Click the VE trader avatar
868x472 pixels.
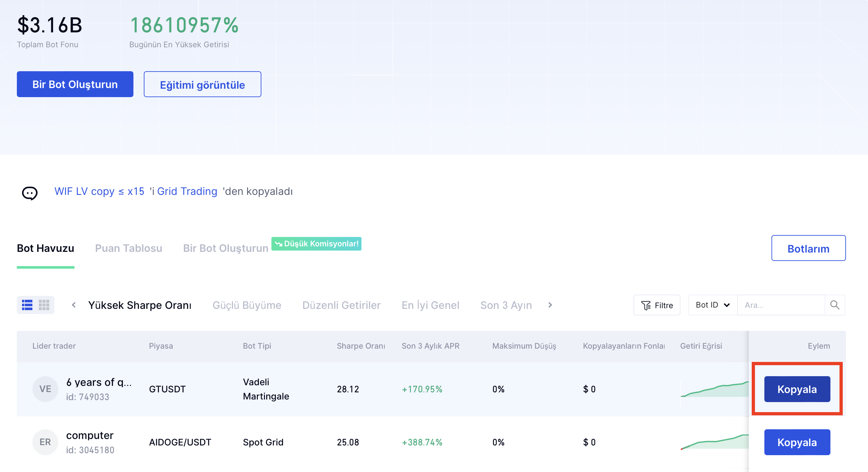coord(45,389)
